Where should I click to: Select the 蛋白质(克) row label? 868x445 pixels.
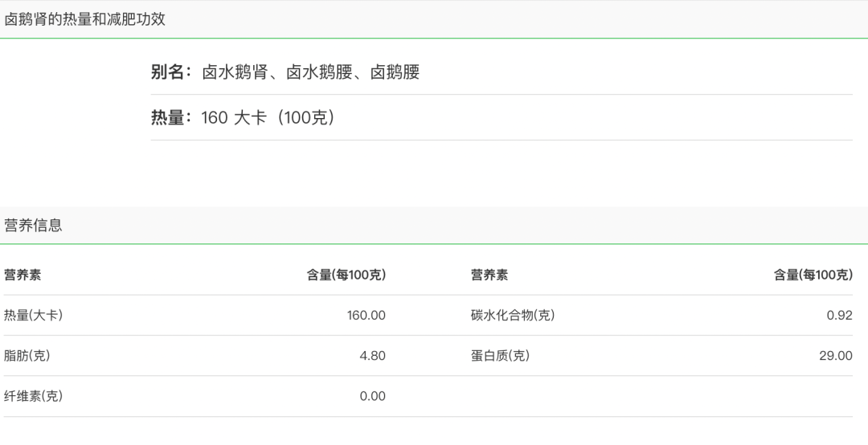tap(501, 356)
